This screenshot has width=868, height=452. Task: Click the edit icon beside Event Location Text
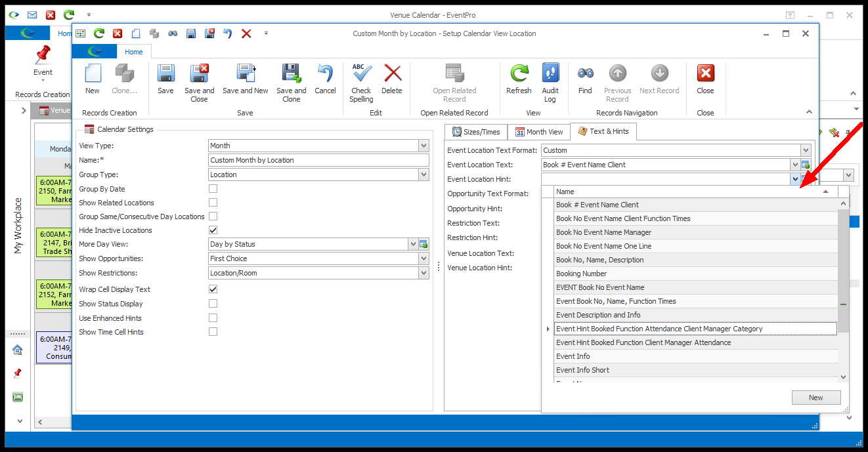point(806,165)
